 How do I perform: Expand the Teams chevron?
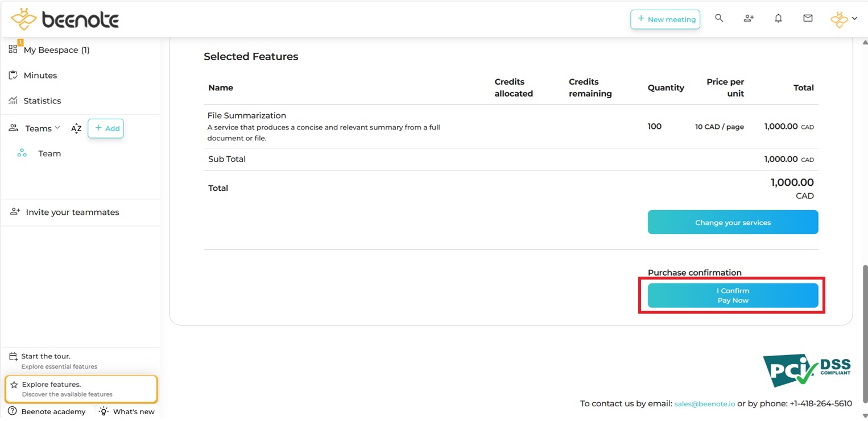[57, 128]
